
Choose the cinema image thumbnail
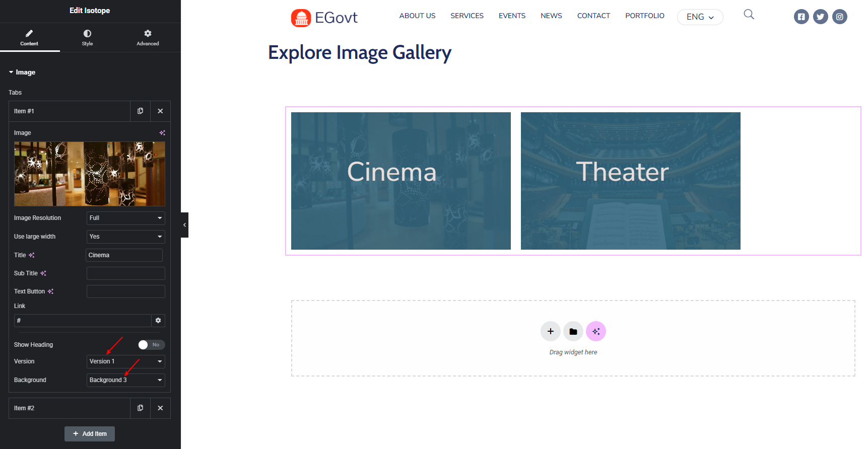point(90,174)
